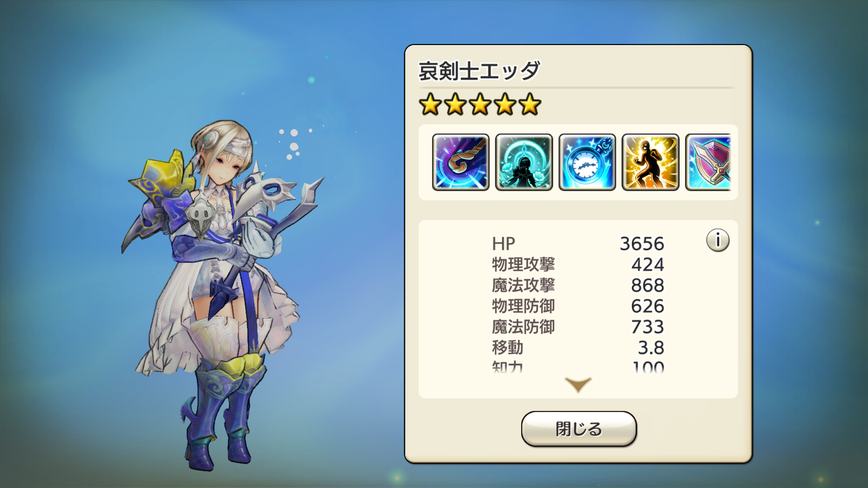
Task: Click the round info 'i' icon
Action: click(x=718, y=240)
